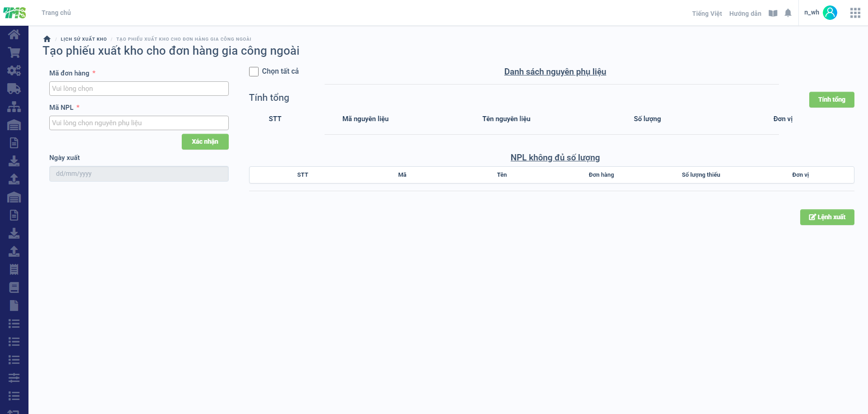Tick the Chọn tất cả checkbox

254,71
